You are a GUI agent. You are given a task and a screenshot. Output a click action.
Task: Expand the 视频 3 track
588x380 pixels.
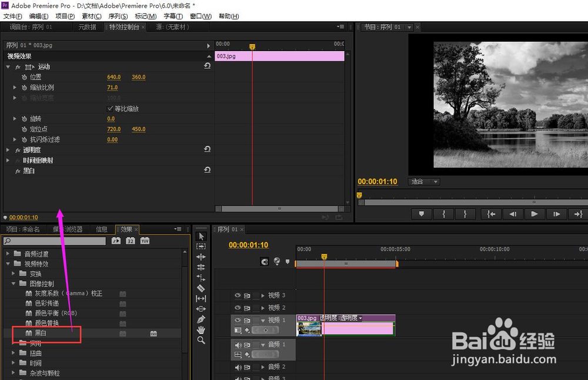[x=263, y=296]
